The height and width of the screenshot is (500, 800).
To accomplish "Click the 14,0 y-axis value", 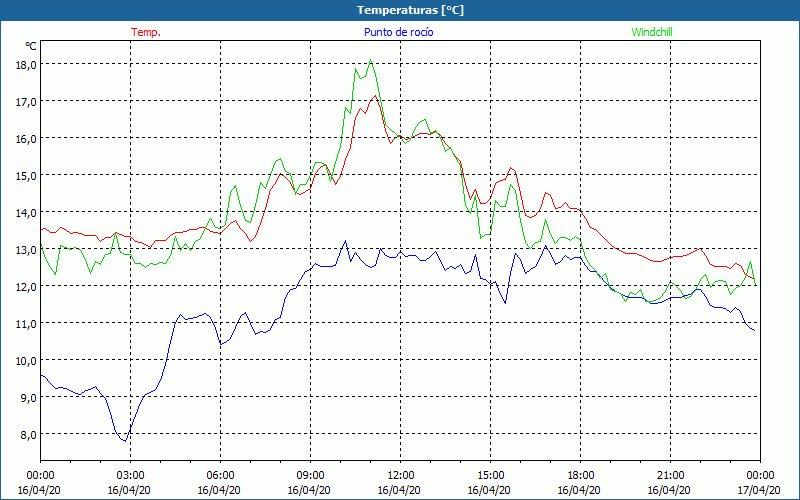I will (x=26, y=212).
